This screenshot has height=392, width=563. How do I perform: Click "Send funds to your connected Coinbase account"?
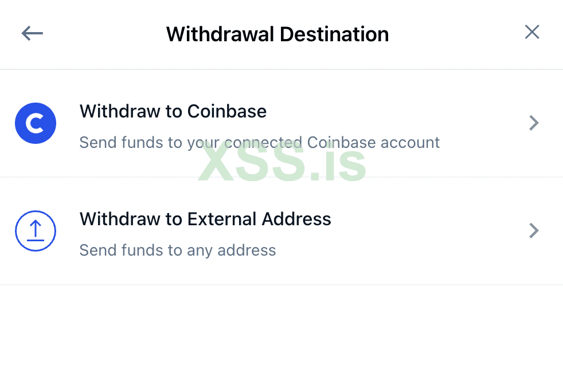pyautogui.click(x=259, y=142)
